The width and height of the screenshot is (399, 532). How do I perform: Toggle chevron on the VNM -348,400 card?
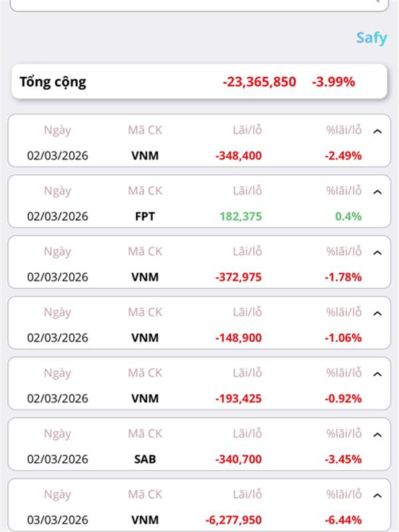pyautogui.click(x=378, y=131)
